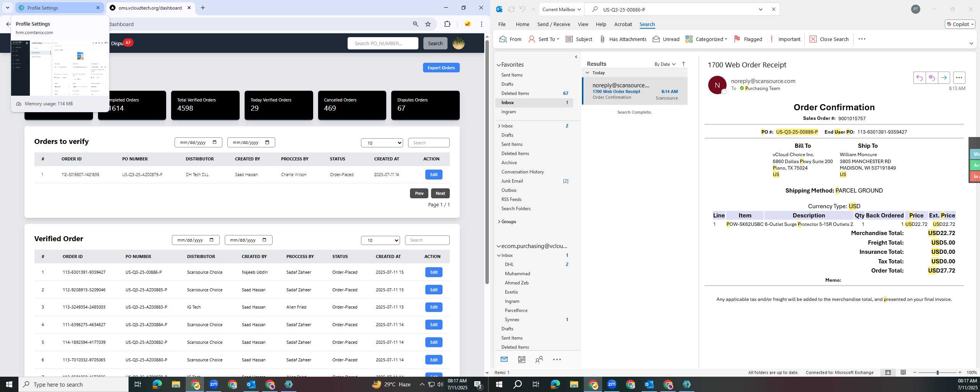Open Sent To filter dropdown

544,39
